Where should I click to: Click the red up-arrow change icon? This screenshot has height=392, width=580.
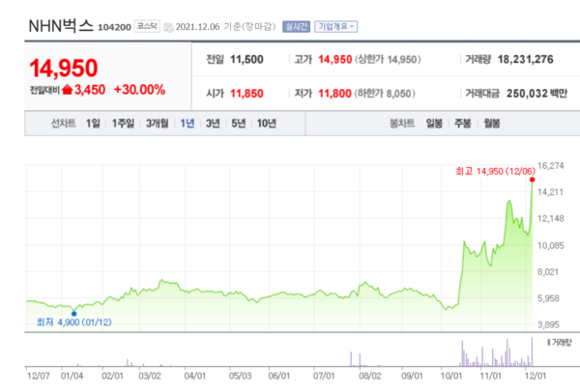[68, 90]
